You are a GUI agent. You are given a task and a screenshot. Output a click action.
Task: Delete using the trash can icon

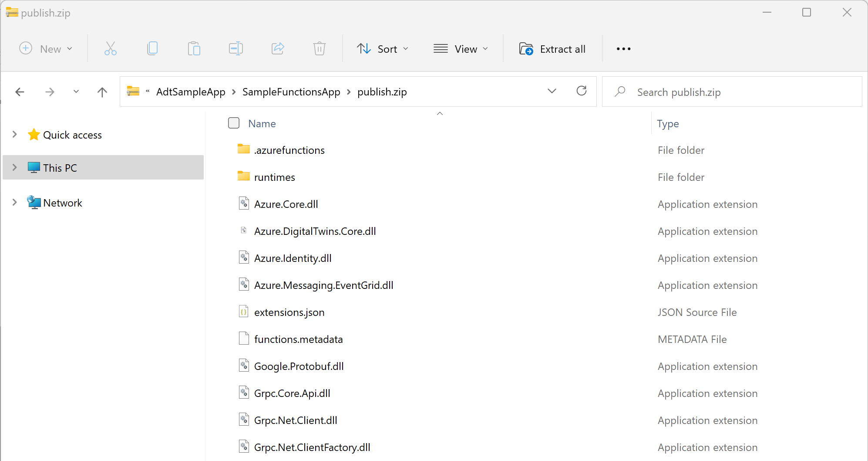tap(320, 48)
